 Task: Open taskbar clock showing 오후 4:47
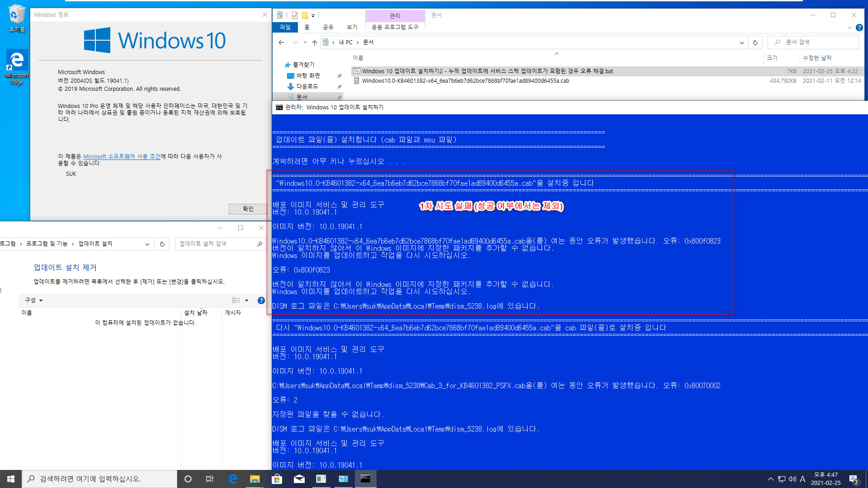point(826,479)
